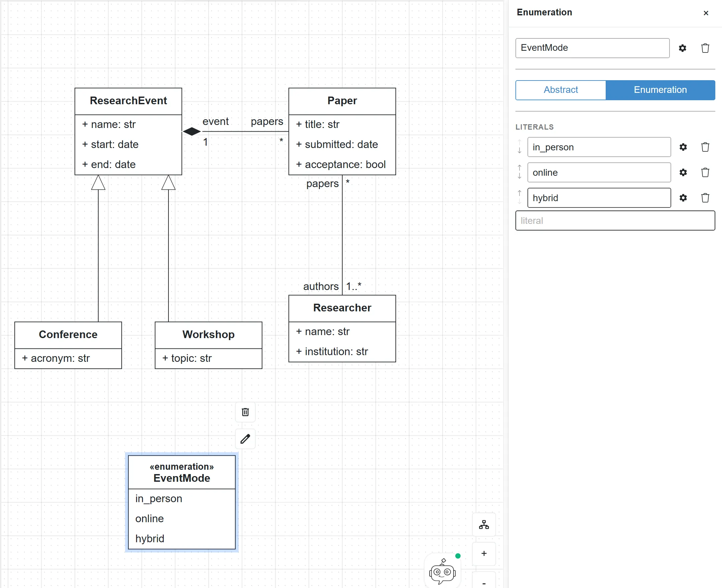Image resolution: width=722 pixels, height=588 pixels.
Task: Click the canvas trash icon above EventMode
Action: [245, 412]
